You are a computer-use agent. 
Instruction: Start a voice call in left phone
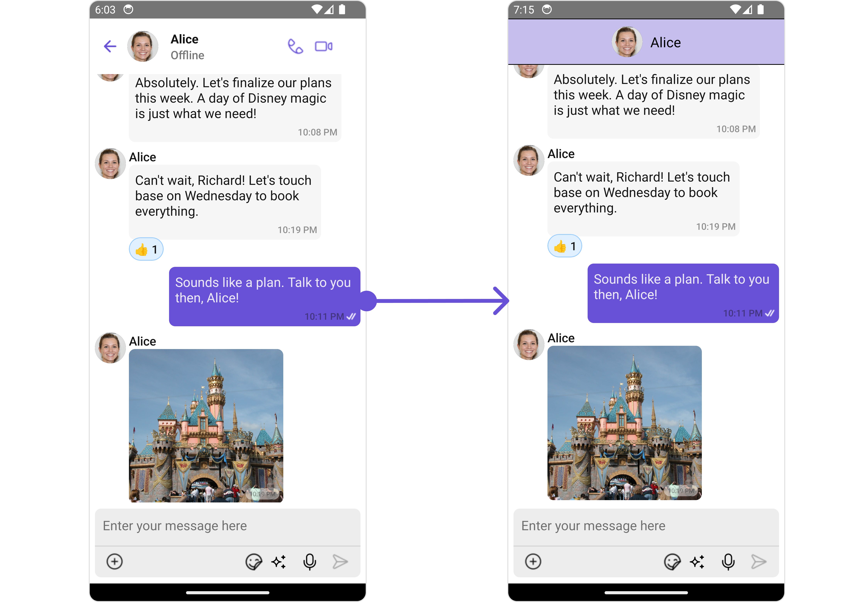pyautogui.click(x=295, y=46)
